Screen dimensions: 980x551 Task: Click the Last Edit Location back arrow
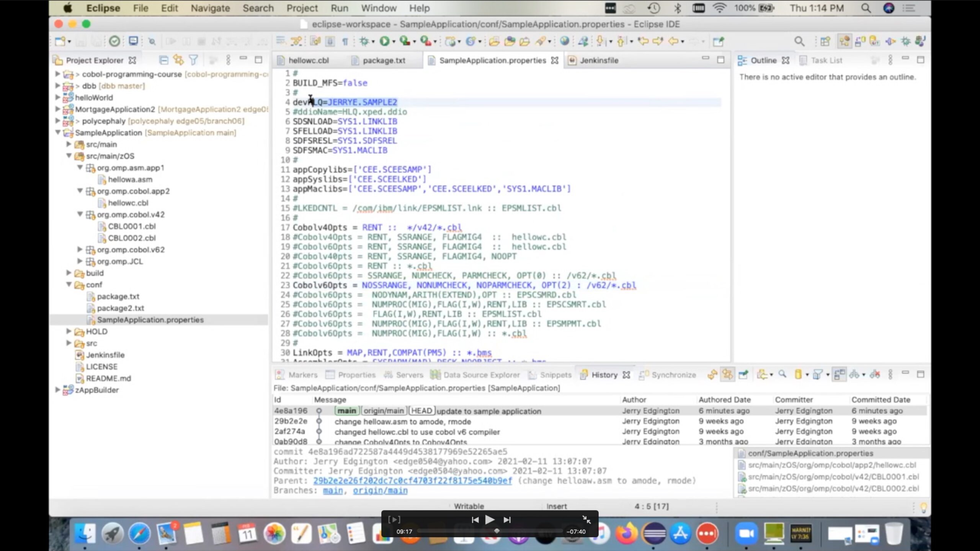click(642, 41)
